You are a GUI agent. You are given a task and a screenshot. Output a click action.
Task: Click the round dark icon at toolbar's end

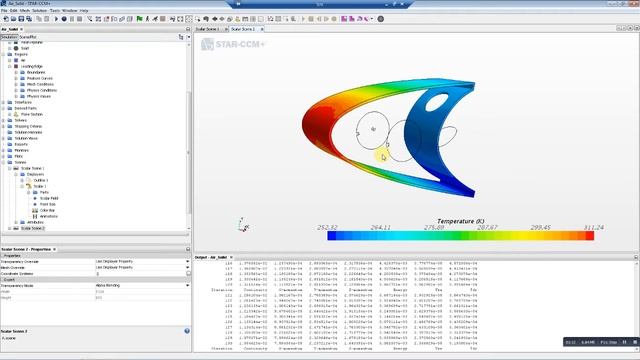[381, 19]
